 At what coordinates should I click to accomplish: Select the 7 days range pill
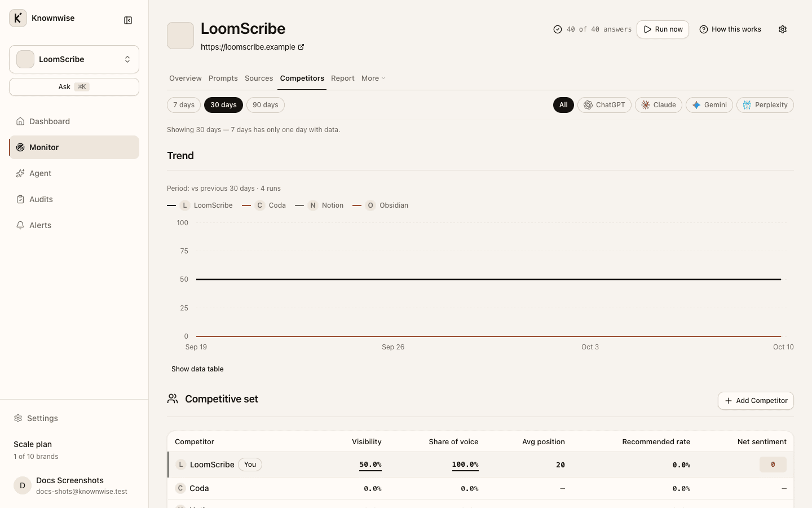click(184, 105)
